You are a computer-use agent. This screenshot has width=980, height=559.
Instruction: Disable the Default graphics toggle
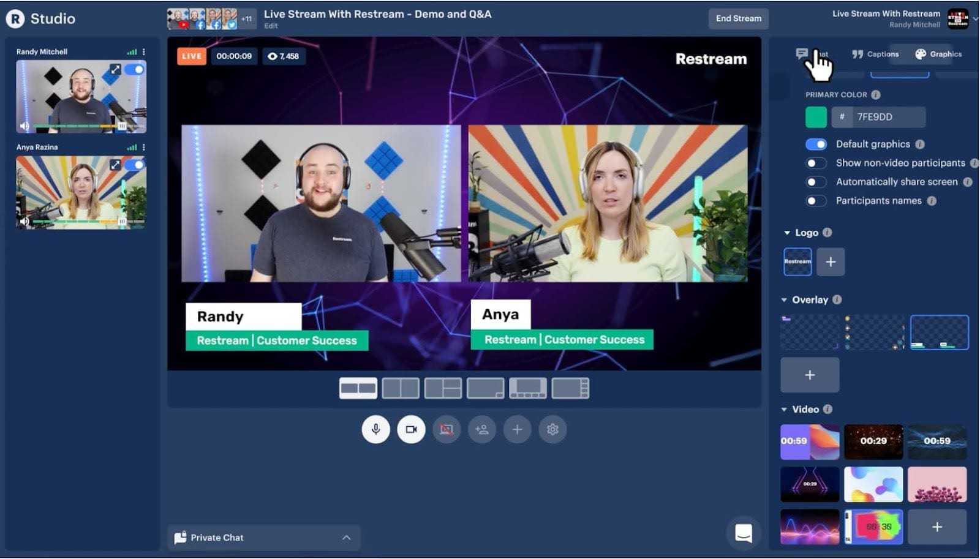click(816, 144)
